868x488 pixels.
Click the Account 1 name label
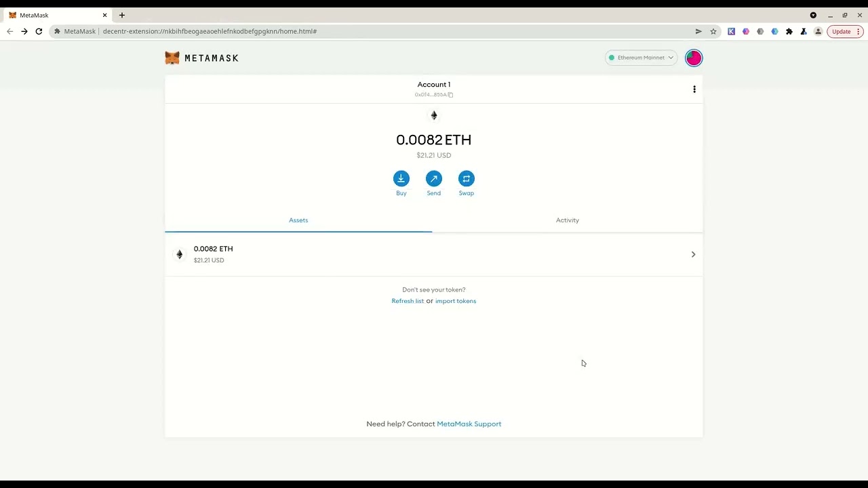point(434,85)
